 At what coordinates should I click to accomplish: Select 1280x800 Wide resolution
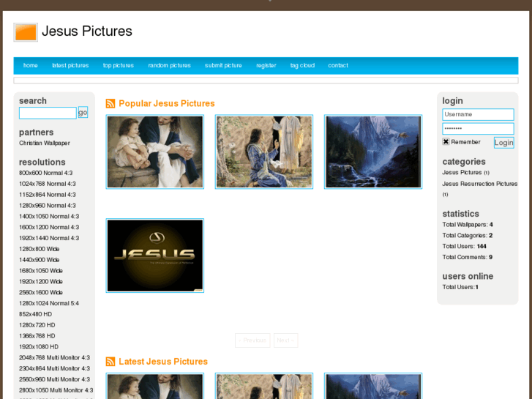tap(40, 249)
